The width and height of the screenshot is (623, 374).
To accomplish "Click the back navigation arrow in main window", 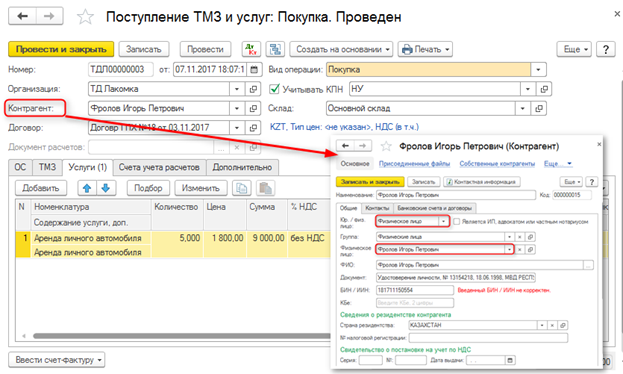I will [x=22, y=16].
